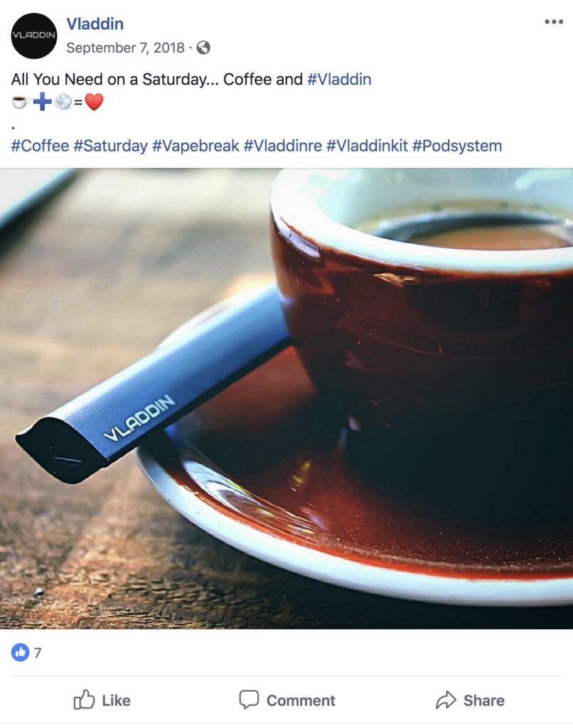Image resolution: width=573 pixels, height=728 pixels.
Task: Open the #Vapebreak hashtag
Action: 196,146
